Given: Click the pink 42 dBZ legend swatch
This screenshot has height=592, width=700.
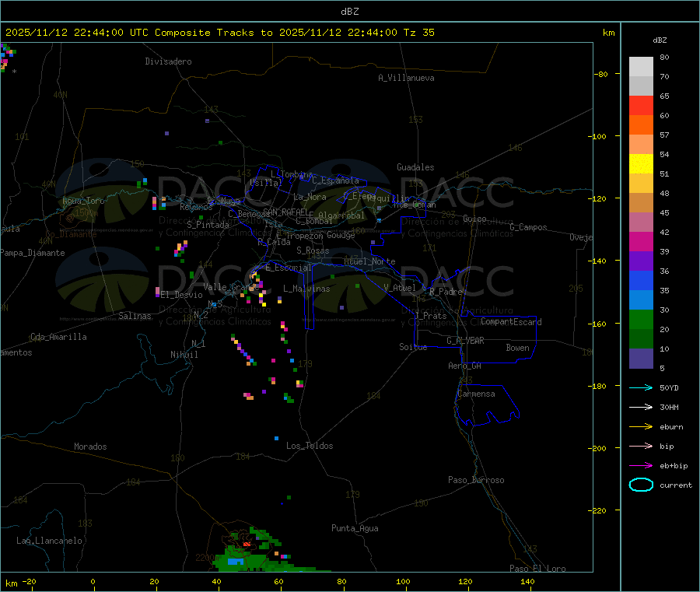Looking at the screenshot, I should 641,222.
